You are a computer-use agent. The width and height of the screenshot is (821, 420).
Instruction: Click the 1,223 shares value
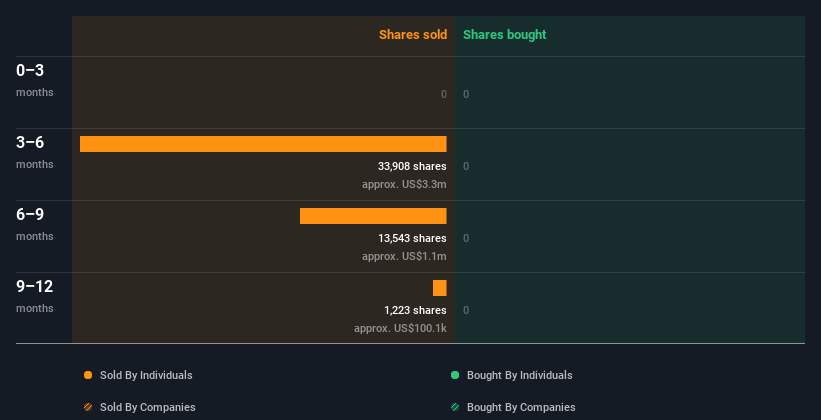click(415, 310)
